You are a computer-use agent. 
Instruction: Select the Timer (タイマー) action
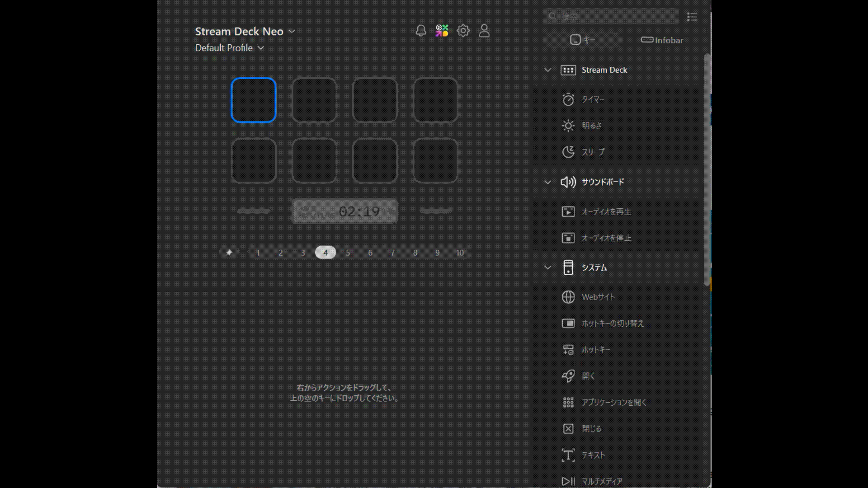tap(593, 99)
